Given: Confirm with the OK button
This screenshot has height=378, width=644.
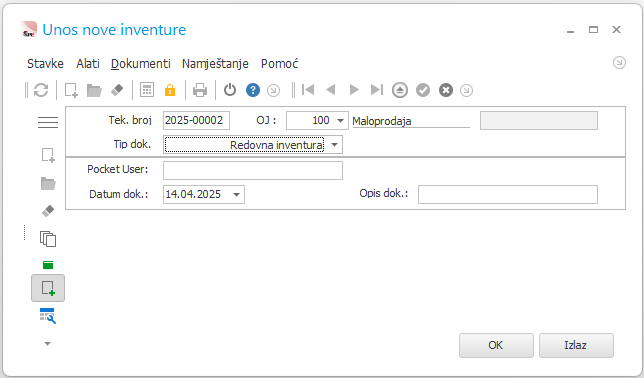Looking at the screenshot, I should pos(496,345).
